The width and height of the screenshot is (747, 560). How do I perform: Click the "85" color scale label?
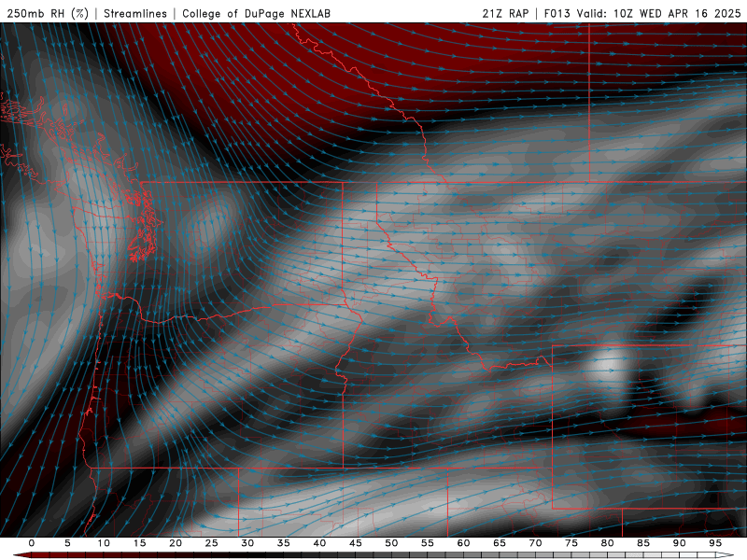pos(643,543)
